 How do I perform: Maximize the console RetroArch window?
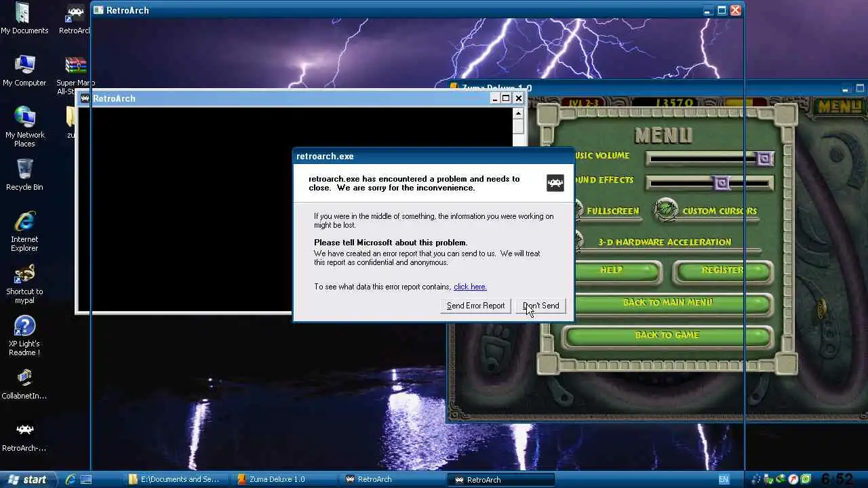[x=506, y=98]
